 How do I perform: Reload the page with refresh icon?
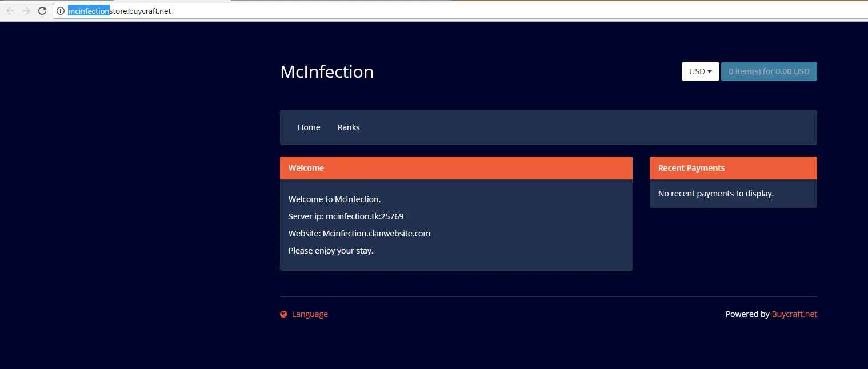pyautogui.click(x=42, y=11)
